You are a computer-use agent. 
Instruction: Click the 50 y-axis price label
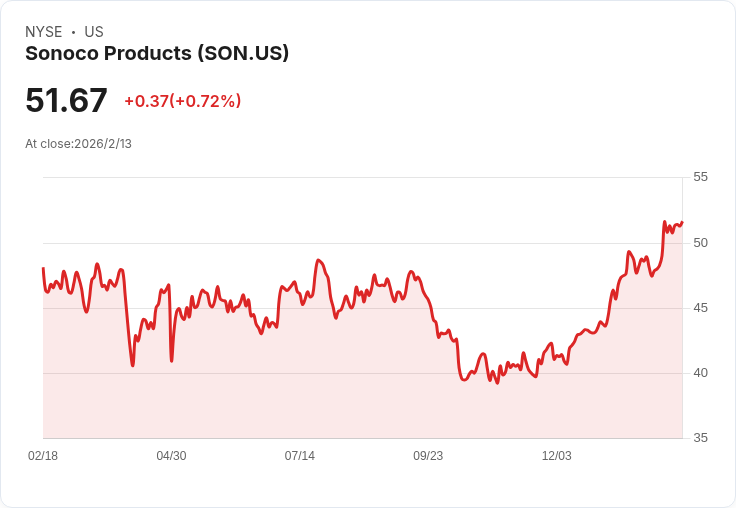point(700,243)
